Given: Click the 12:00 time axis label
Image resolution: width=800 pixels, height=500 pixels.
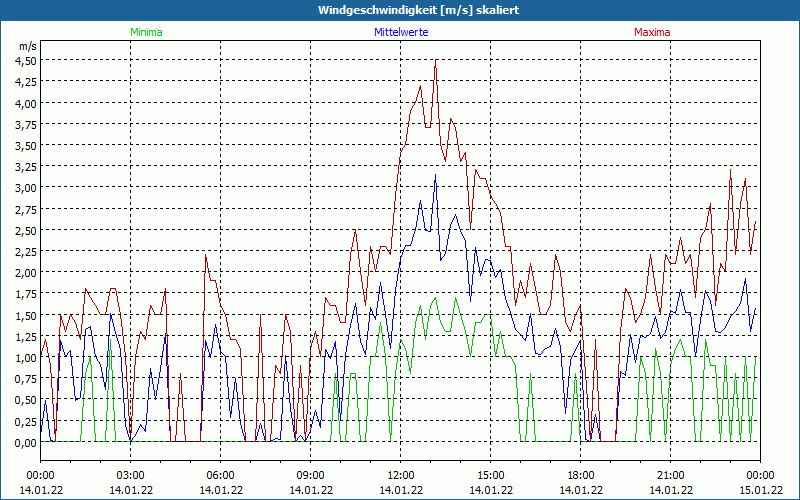Looking at the screenshot, I should [400, 475].
